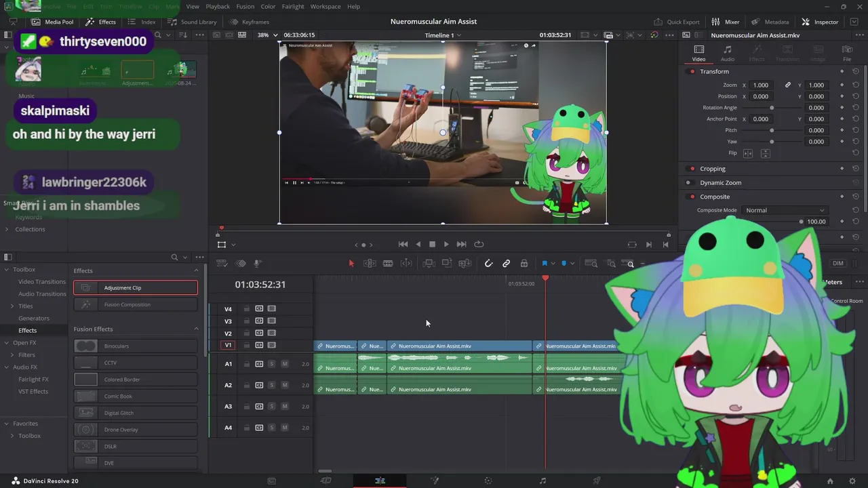Open the Fairlight menu
The width and height of the screenshot is (868, 488).
[x=293, y=6]
